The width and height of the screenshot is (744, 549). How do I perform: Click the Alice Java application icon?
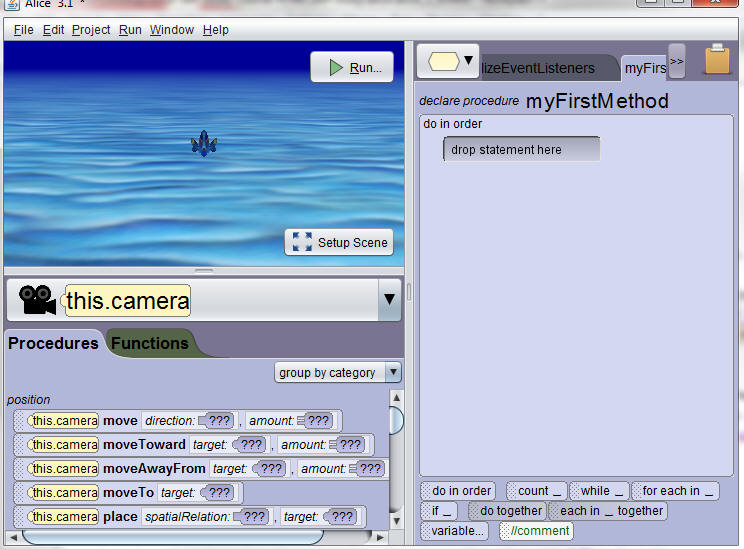(x=12, y=5)
